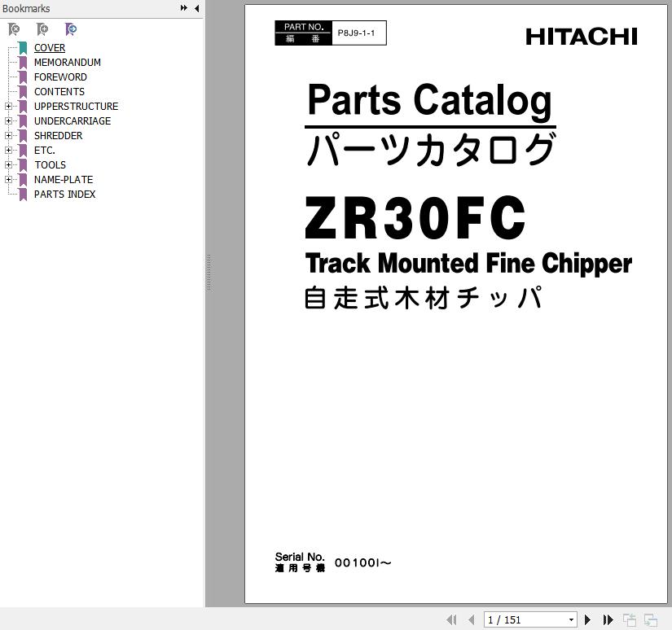Click the next view icon

pos(651,619)
